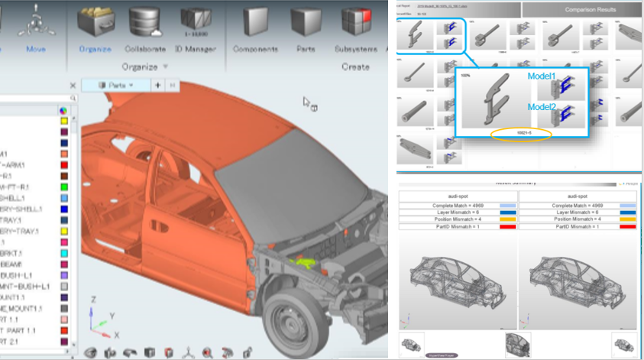Open the Collaborate database tool

coord(145,21)
